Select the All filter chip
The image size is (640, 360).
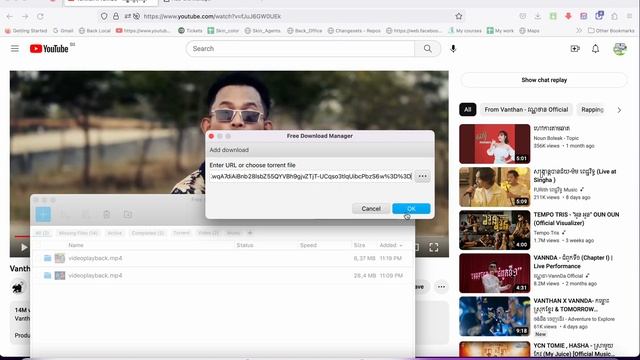pos(468,109)
